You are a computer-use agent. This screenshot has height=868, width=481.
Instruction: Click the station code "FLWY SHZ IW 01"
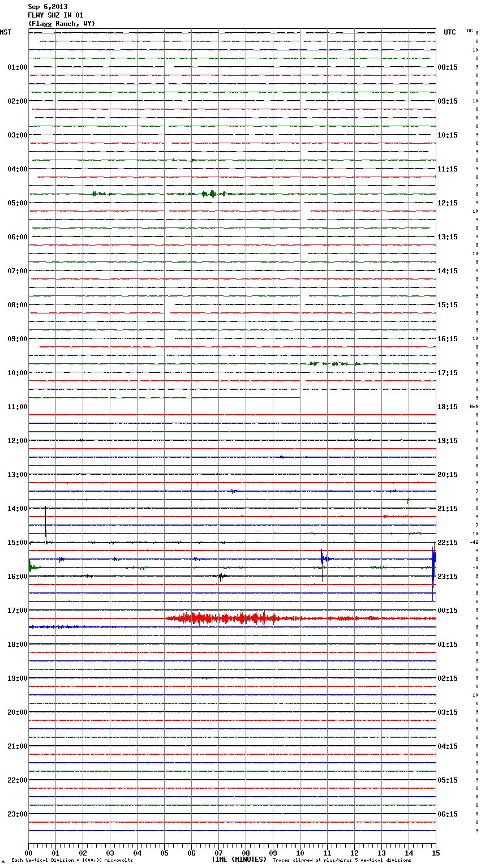[x=55, y=15]
